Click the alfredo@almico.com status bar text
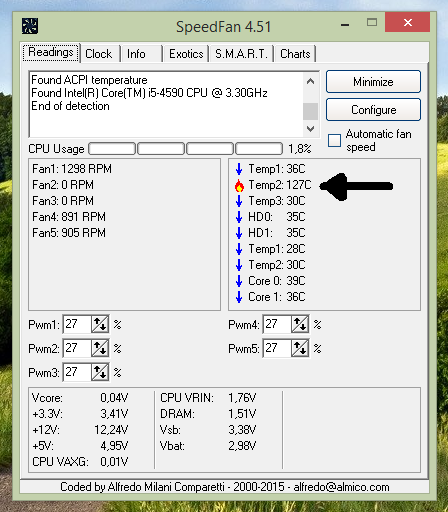 pos(341,487)
